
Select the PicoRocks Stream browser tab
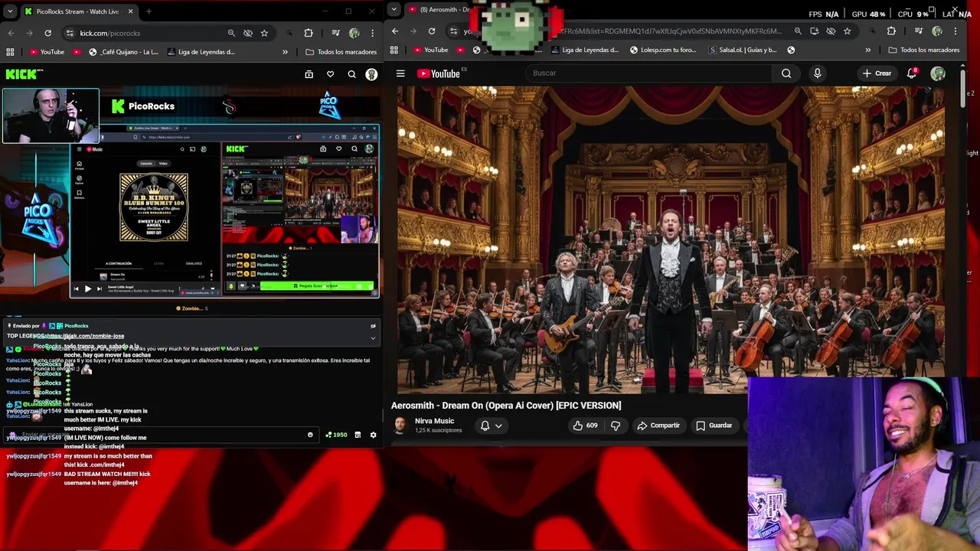point(78,11)
